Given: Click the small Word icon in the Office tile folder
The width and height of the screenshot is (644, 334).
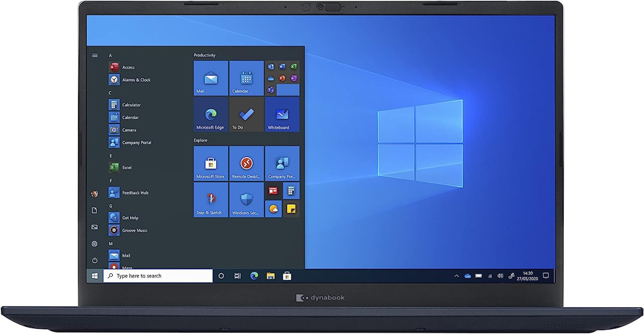Looking at the screenshot, I should pos(282,66).
